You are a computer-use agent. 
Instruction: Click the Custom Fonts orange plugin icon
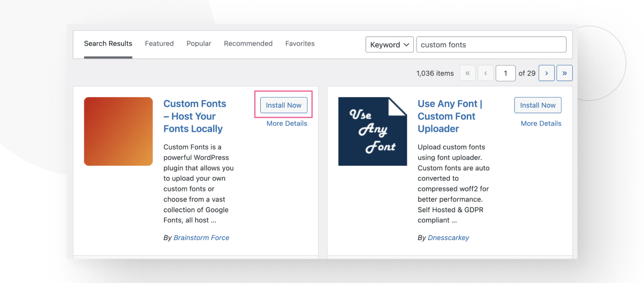coord(118,131)
